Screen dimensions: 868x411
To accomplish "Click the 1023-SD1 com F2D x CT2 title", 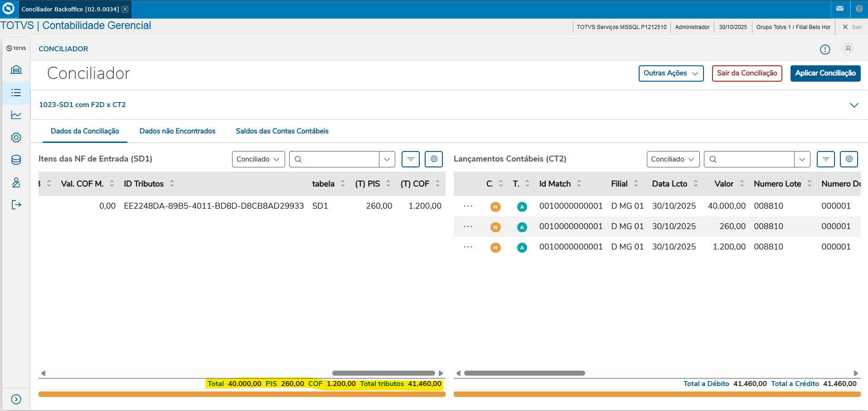I will click(x=82, y=105).
